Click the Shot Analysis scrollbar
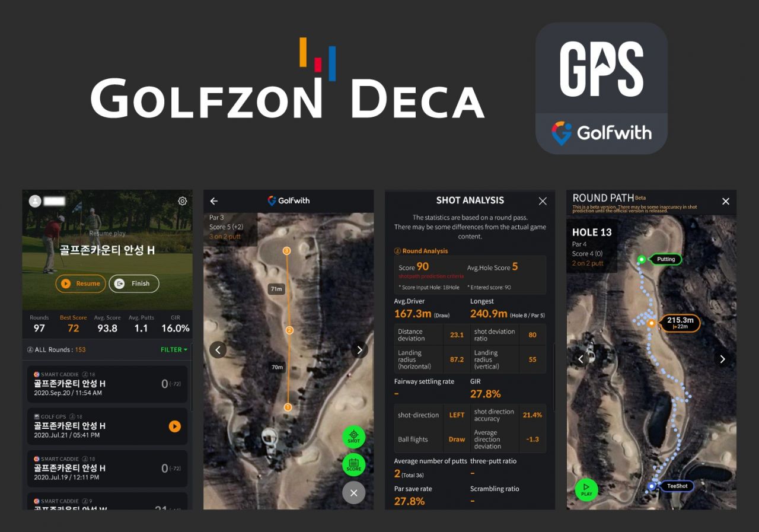 tap(554, 377)
